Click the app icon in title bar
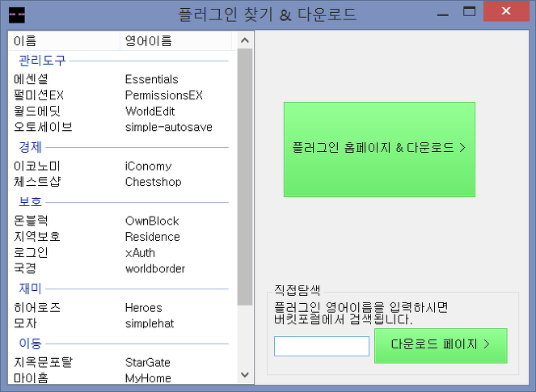The image size is (536, 392). (x=17, y=15)
